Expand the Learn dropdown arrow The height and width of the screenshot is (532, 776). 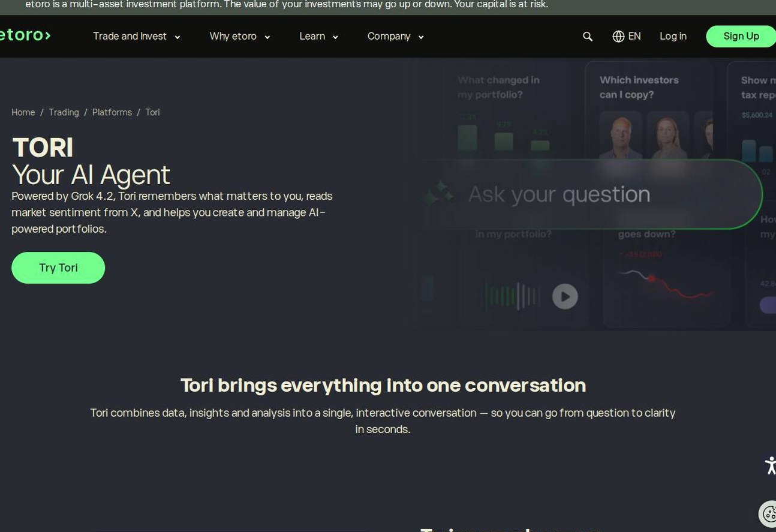(x=335, y=37)
